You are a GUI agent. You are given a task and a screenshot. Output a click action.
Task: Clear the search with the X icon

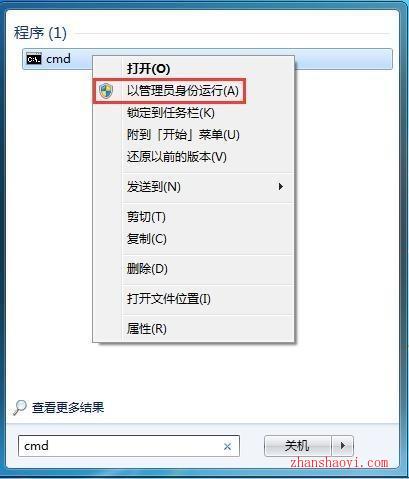tap(227, 446)
